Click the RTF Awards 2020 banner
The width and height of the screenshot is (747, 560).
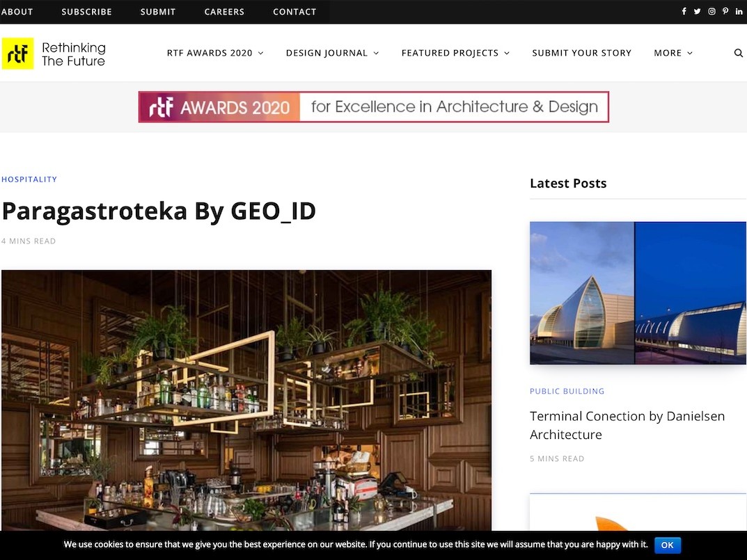tap(373, 106)
